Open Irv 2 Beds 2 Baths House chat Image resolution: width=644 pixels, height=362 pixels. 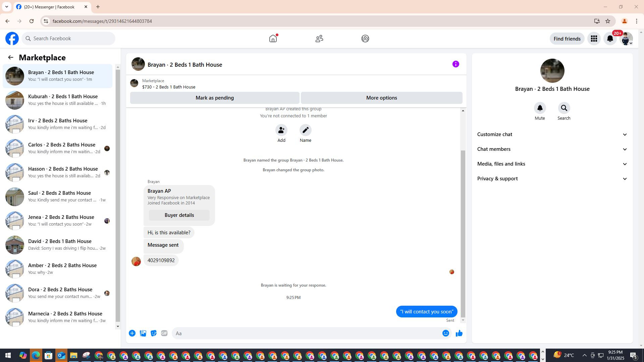[58, 124]
